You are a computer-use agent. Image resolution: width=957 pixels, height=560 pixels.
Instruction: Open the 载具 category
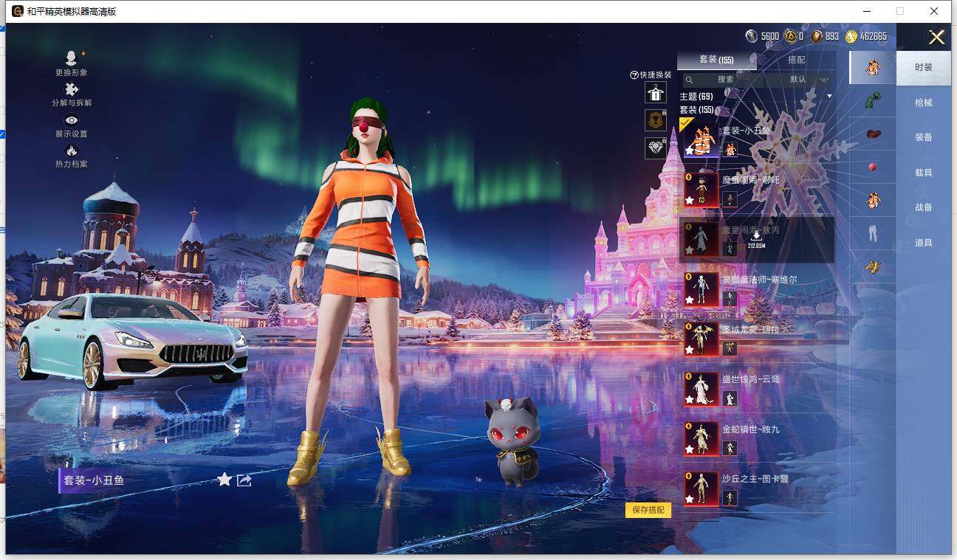click(924, 173)
